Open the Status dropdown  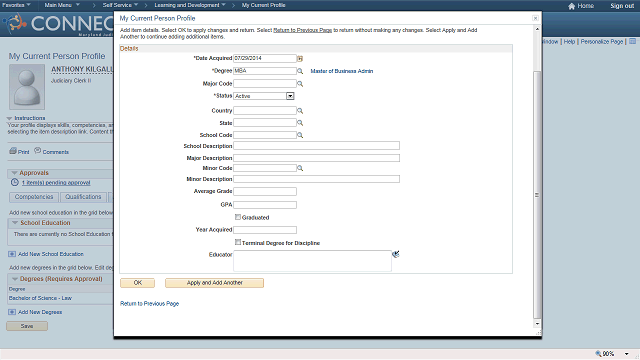tap(290, 96)
